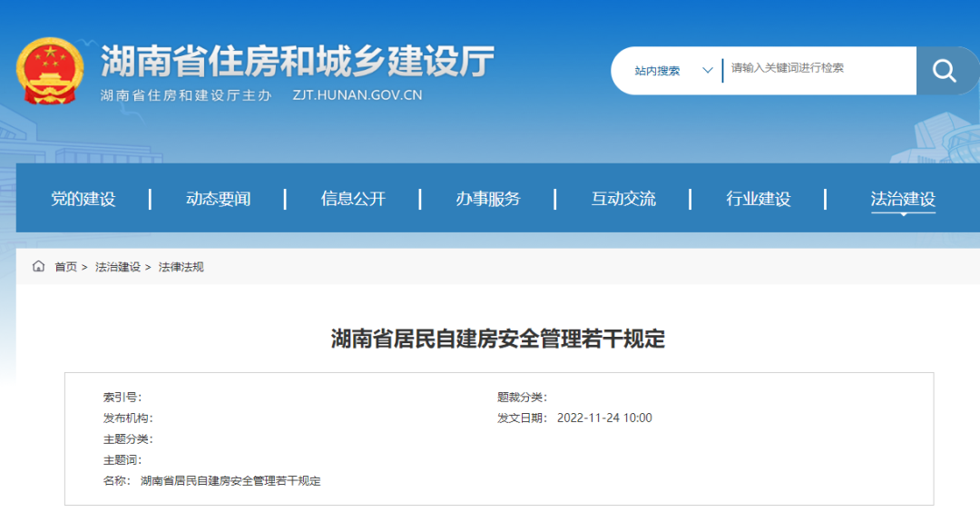Click the 索引号 label
Screen dimensions: 980x512
[122, 398]
